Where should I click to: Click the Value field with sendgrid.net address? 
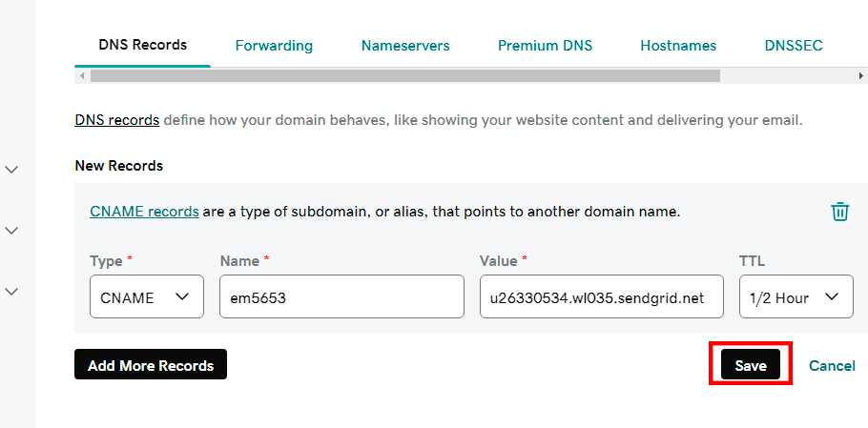tap(601, 297)
